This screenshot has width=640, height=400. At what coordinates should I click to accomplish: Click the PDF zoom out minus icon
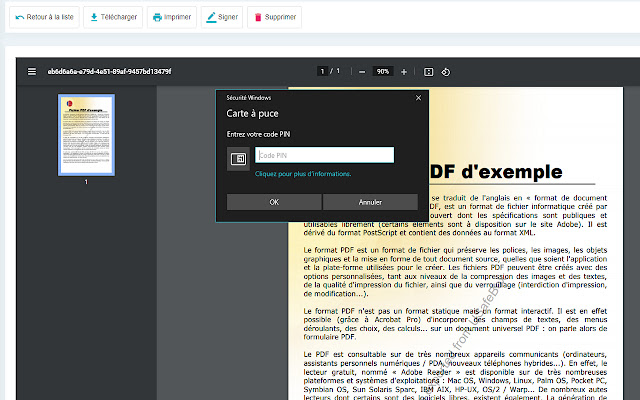362,72
